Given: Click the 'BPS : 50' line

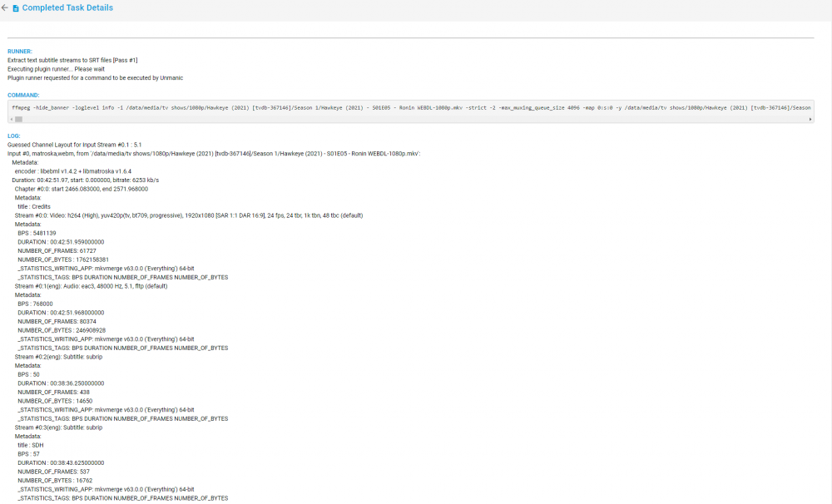Looking at the screenshot, I should [28, 374].
